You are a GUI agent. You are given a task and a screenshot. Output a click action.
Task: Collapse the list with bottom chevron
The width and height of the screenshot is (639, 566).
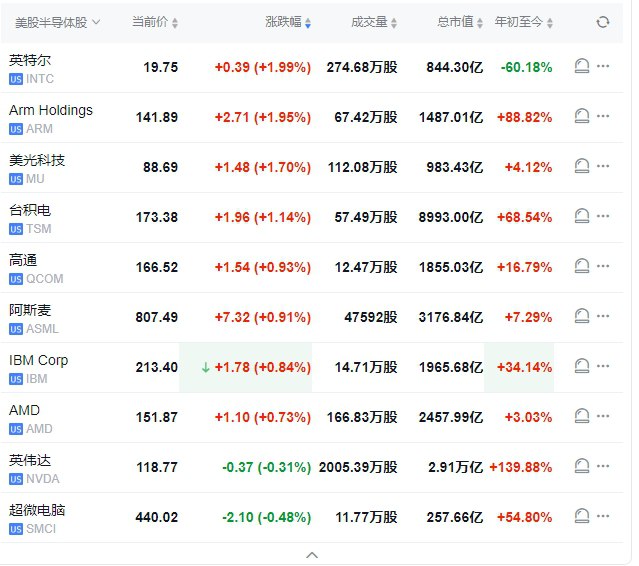tap(312, 555)
